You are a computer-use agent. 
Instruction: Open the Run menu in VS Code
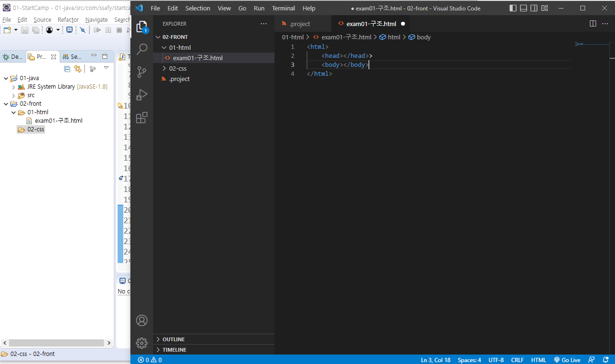click(x=259, y=8)
